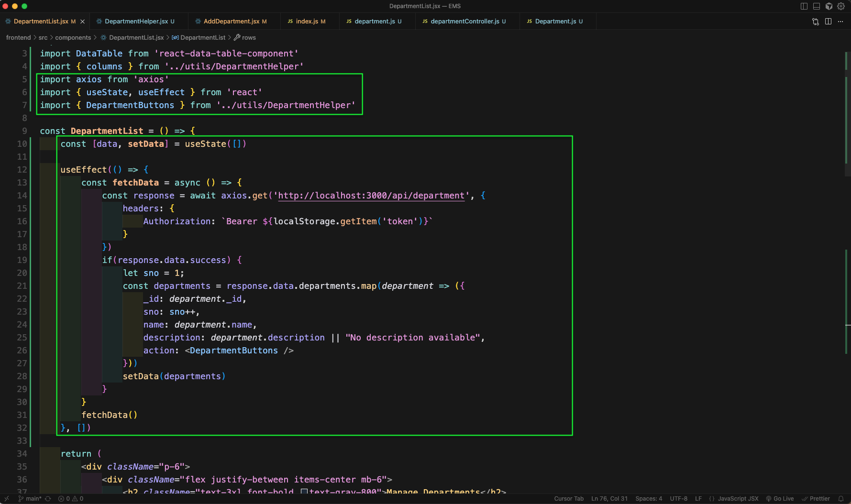Viewport: 851px width, 504px height.
Task: Click 'setData(departments)' on line 28
Action: pyautogui.click(x=174, y=376)
